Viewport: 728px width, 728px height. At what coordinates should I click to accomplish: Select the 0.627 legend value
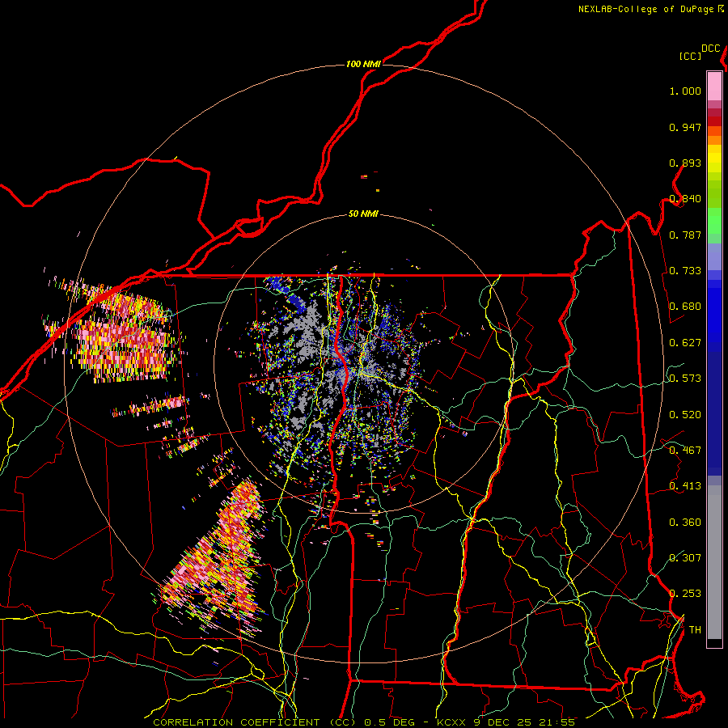(685, 343)
